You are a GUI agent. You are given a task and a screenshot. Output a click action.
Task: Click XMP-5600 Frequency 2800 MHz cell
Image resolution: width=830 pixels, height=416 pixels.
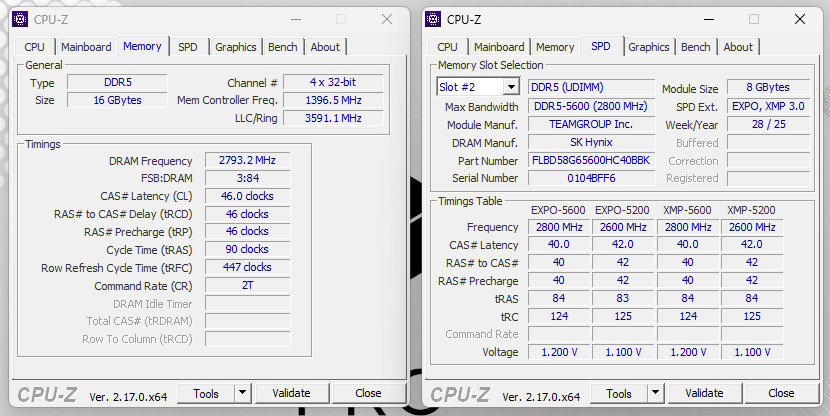click(x=688, y=227)
